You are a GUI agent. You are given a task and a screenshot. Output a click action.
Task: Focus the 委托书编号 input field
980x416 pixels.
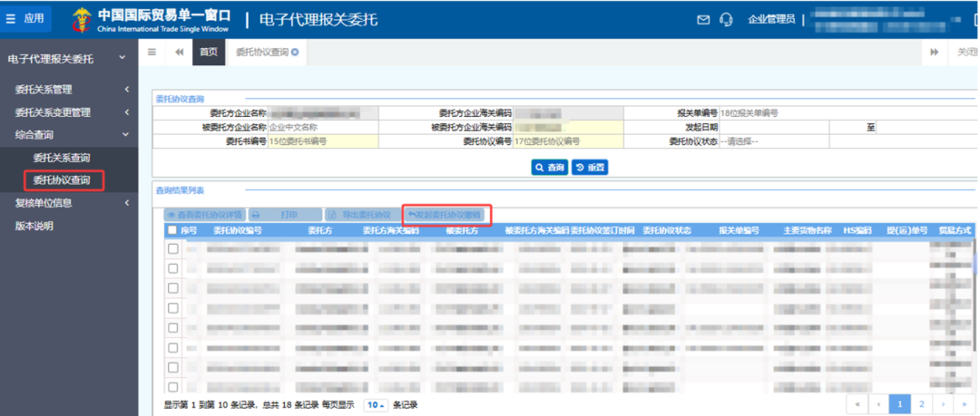tap(323, 141)
